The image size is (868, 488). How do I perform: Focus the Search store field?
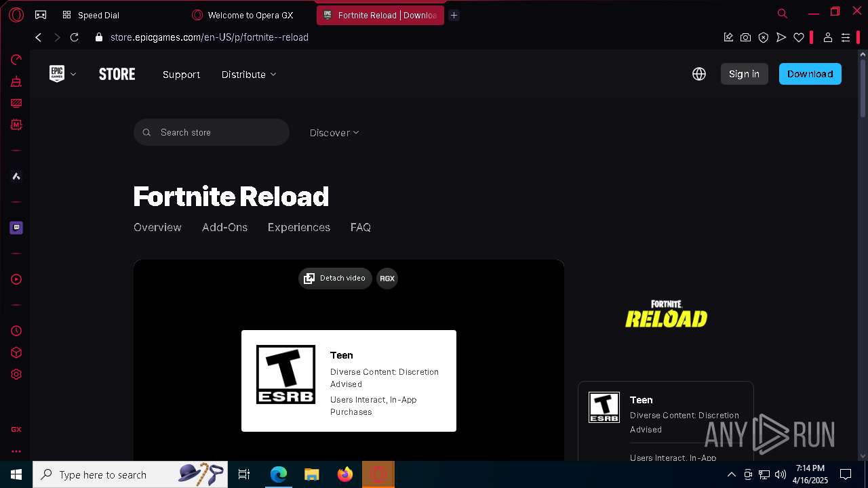(x=212, y=132)
